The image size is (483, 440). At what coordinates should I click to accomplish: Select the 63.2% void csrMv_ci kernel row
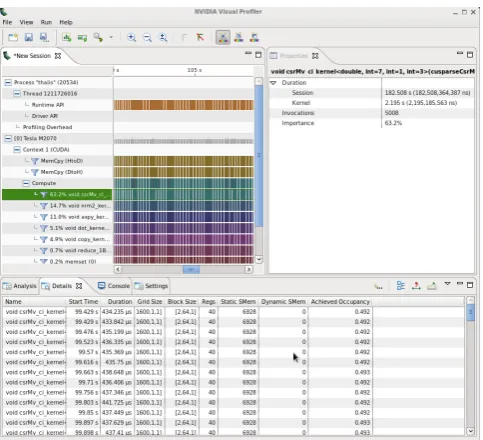click(57, 194)
